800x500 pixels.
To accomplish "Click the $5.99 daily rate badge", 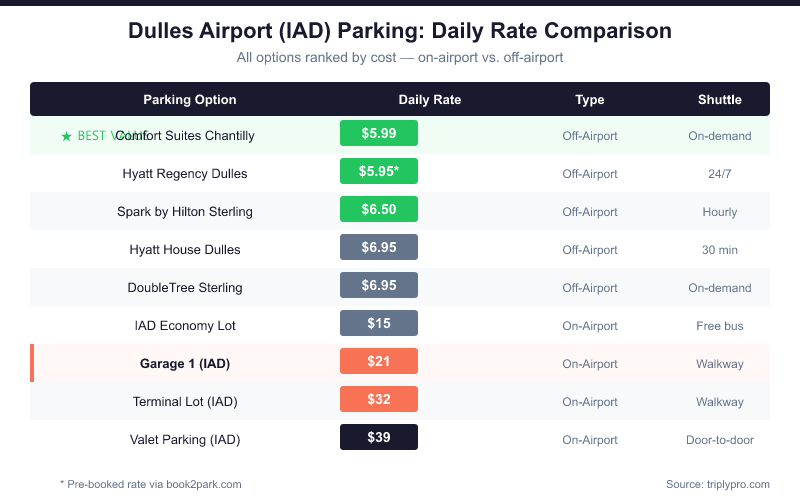I will (379, 134).
